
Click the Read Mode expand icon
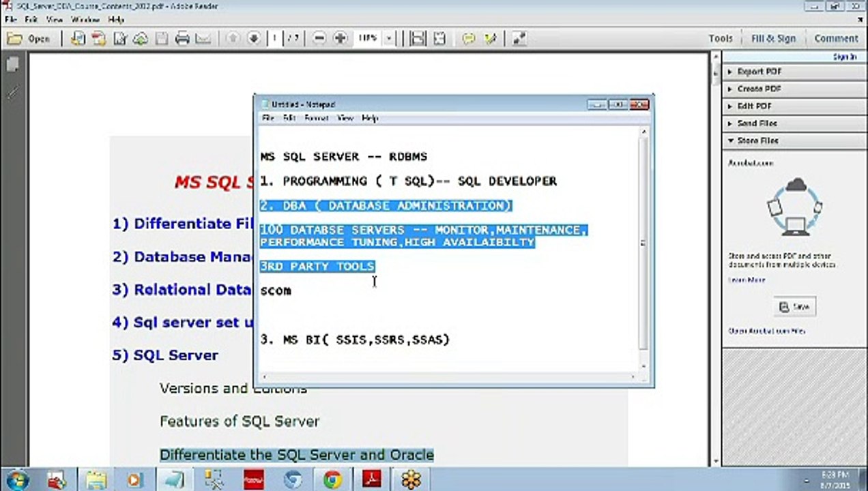point(519,39)
